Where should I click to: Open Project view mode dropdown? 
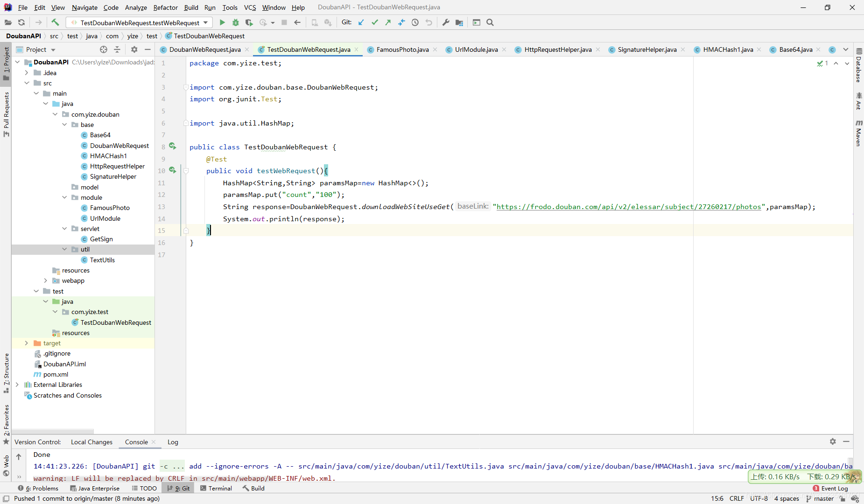(x=53, y=50)
